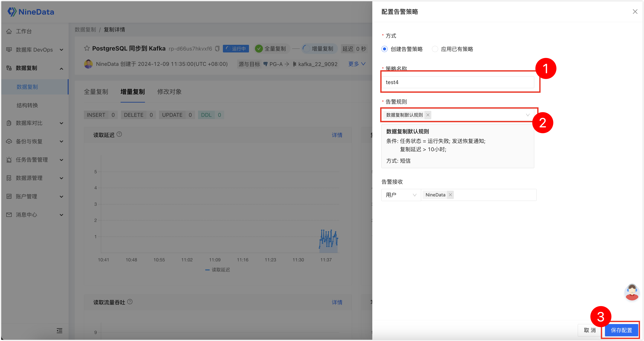Screen dimensions: 644x341
Task: Click the 数据源管理 sidebar icon
Action: pos(9,178)
